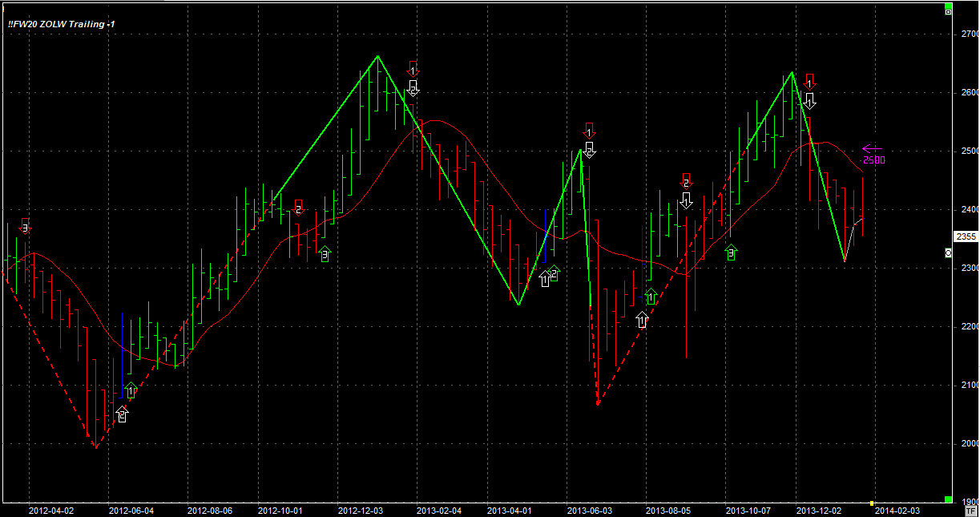
Task: Select the chart title FW20 ZOLW Trailing -1
Action: pos(61,24)
